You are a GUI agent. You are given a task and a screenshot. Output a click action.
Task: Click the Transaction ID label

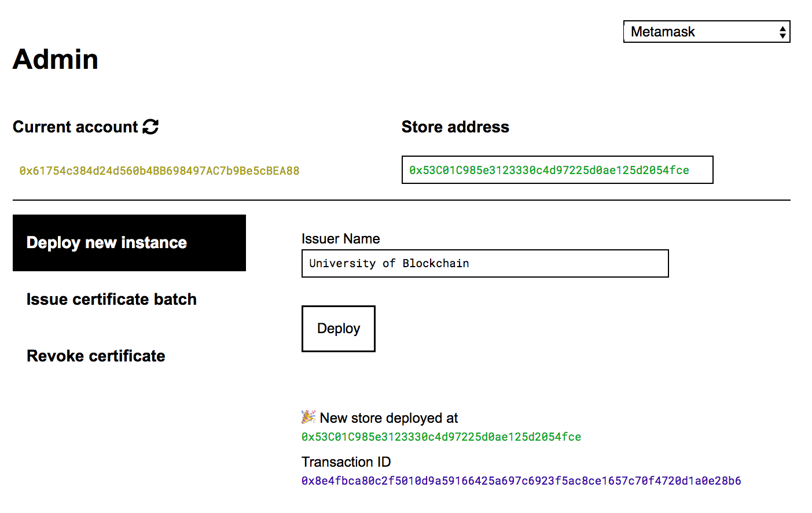pos(346,462)
